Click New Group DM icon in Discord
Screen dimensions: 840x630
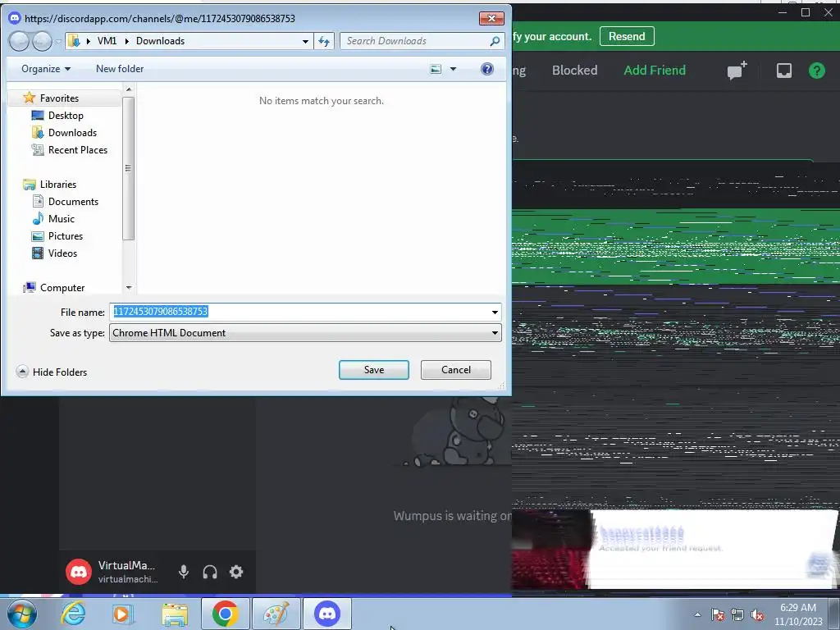[737, 71]
